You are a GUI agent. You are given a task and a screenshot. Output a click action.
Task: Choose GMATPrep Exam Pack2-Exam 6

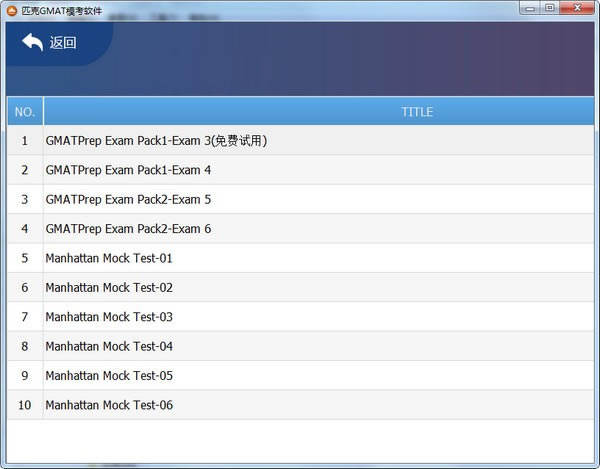[x=128, y=229]
